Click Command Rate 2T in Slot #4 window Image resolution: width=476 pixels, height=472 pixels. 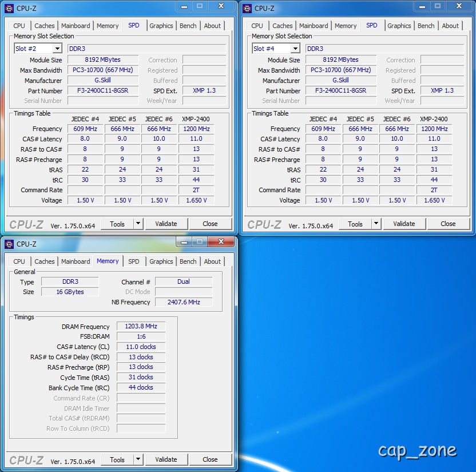tap(434, 190)
